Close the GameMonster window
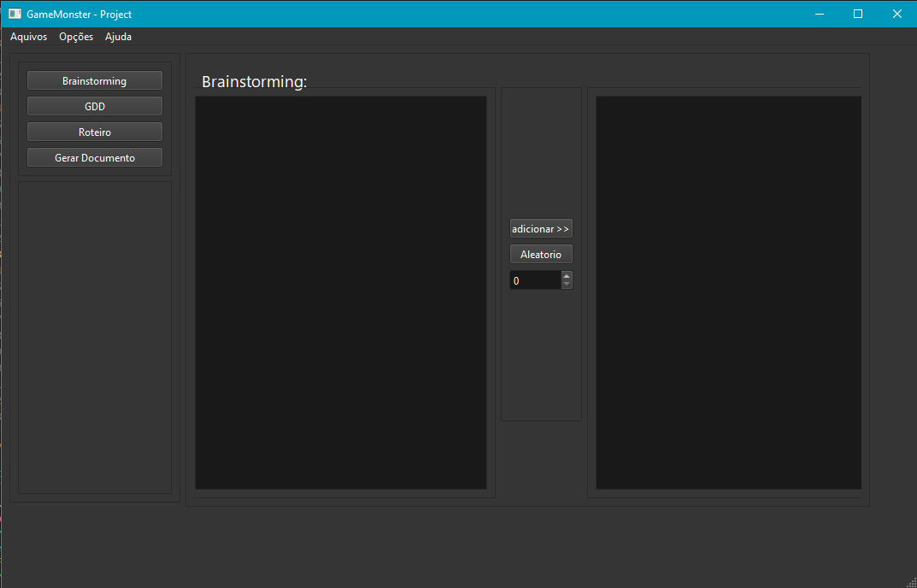The height and width of the screenshot is (588, 917). [x=896, y=14]
